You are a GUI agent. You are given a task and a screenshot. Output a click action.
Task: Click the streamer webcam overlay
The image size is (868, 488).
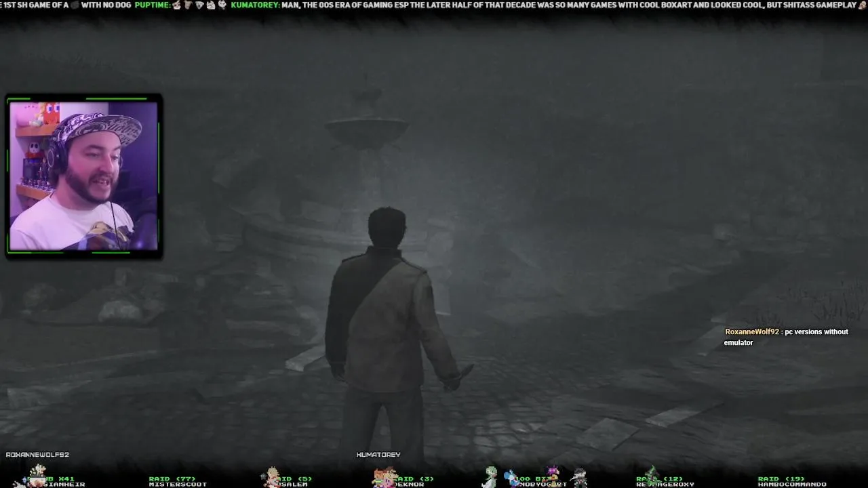(x=84, y=176)
